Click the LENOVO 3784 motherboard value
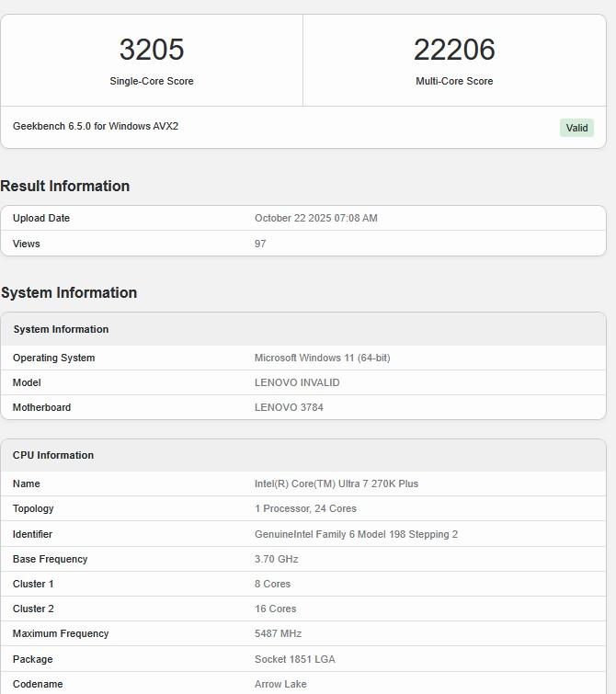The height and width of the screenshot is (694, 616). [289, 407]
